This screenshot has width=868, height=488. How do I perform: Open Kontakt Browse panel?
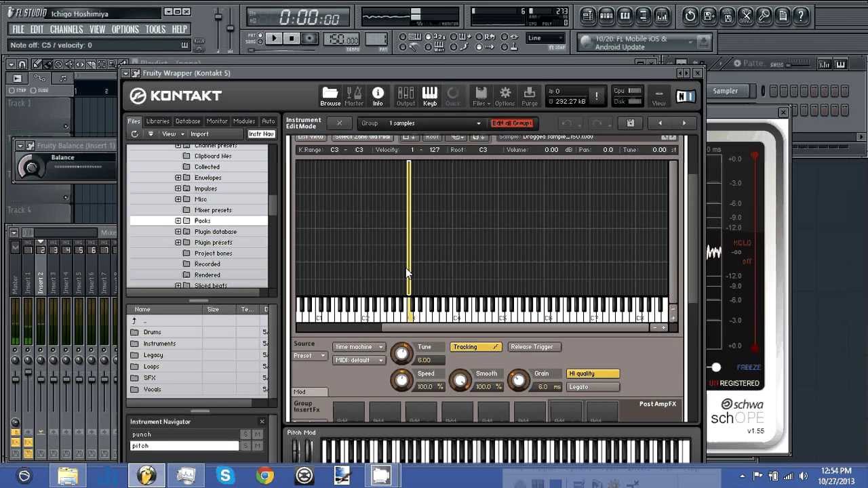(x=330, y=96)
